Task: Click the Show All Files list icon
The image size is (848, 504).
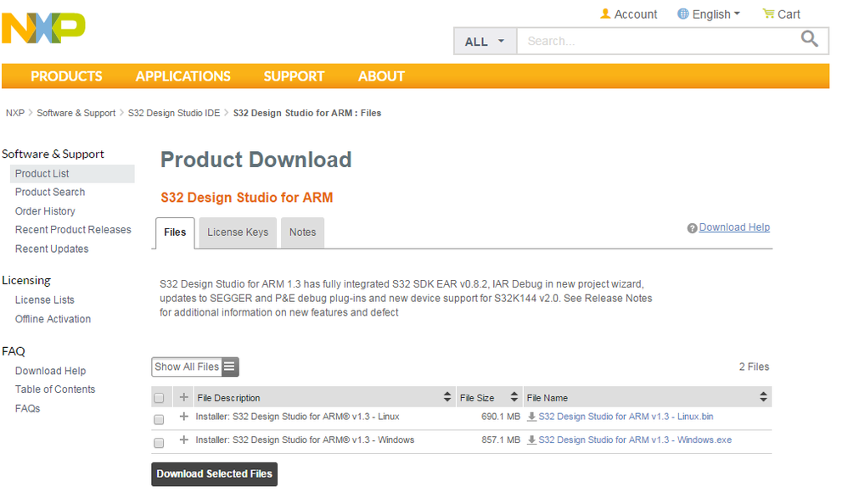Action: click(230, 367)
